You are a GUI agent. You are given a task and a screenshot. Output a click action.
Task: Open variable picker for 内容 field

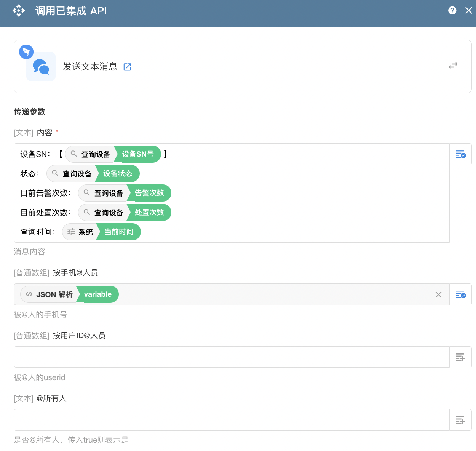point(460,154)
